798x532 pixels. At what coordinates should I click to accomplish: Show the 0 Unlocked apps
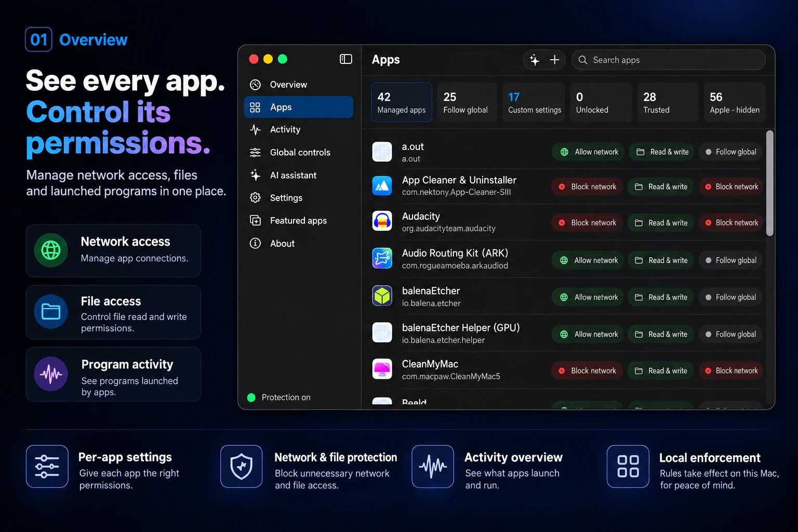point(601,102)
